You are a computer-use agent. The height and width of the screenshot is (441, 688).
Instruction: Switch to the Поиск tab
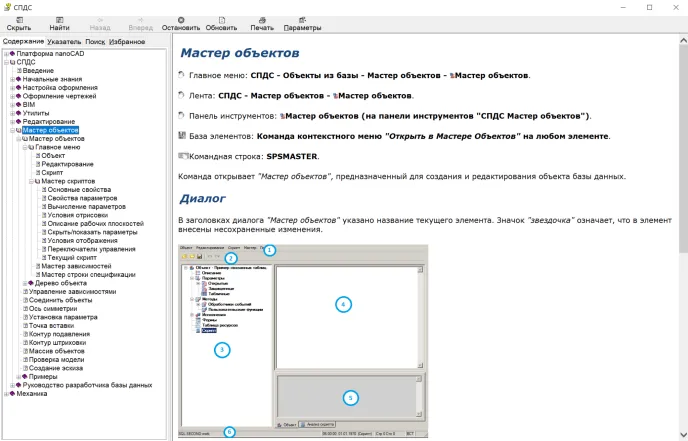coord(95,42)
